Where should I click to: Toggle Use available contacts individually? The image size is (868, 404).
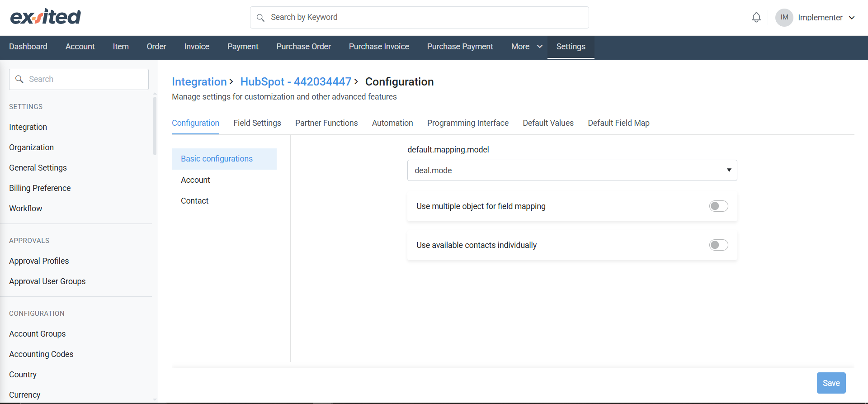718,245
